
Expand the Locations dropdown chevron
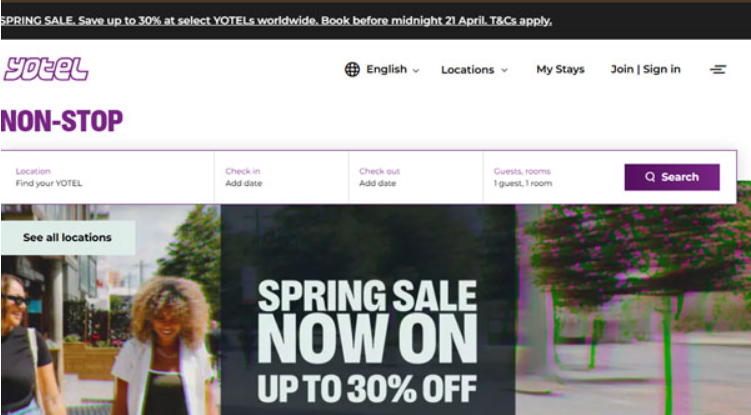(x=504, y=70)
